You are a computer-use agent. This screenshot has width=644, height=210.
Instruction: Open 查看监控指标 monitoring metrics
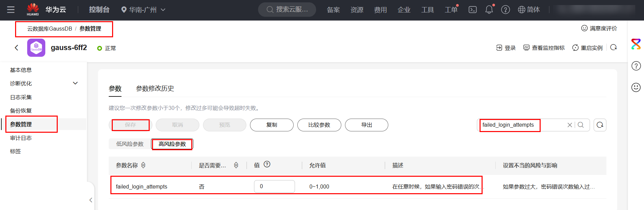point(544,48)
